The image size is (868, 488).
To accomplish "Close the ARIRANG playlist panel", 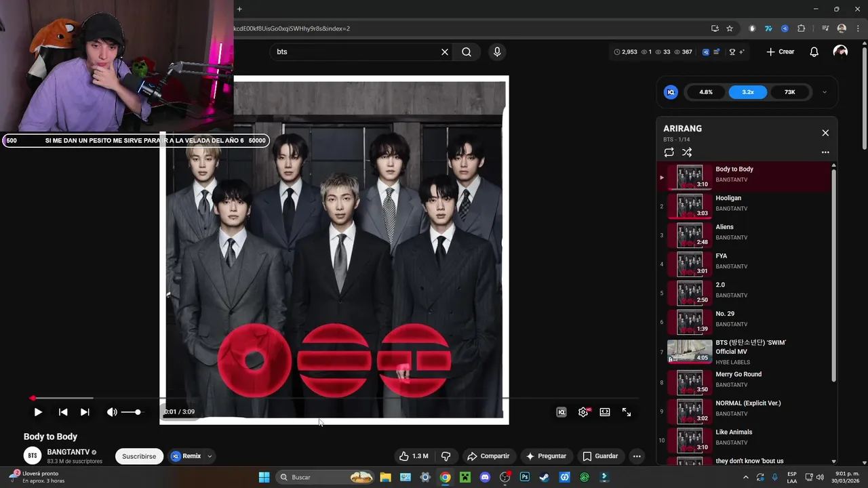I will pyautogui.click(x=825, y=133).
